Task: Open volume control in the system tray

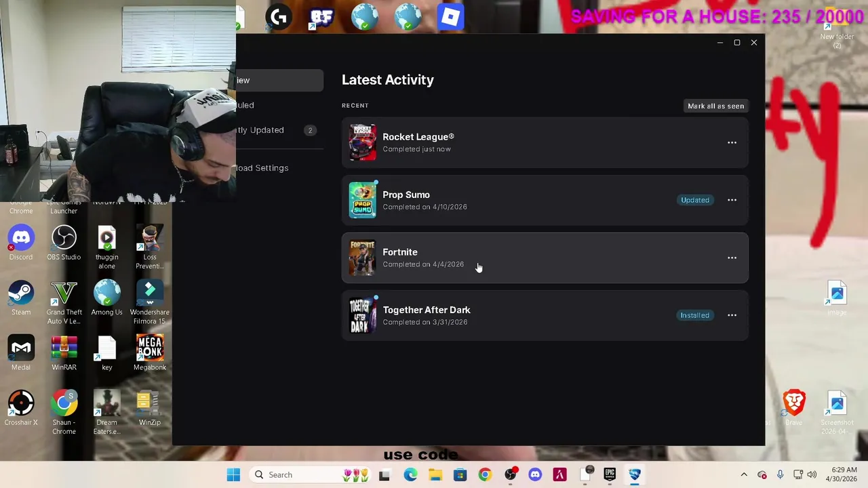Action: pyautogui.click(x=812, y=474)
